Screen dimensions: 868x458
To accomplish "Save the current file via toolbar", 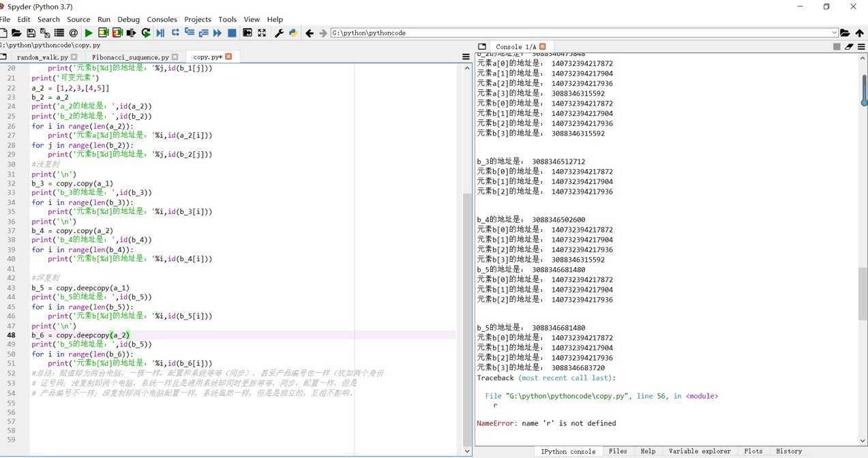I will 31,33.
